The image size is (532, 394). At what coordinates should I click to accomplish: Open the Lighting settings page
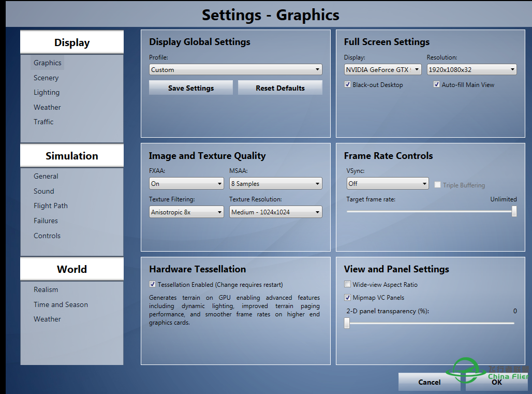click(x=47, y=92)
